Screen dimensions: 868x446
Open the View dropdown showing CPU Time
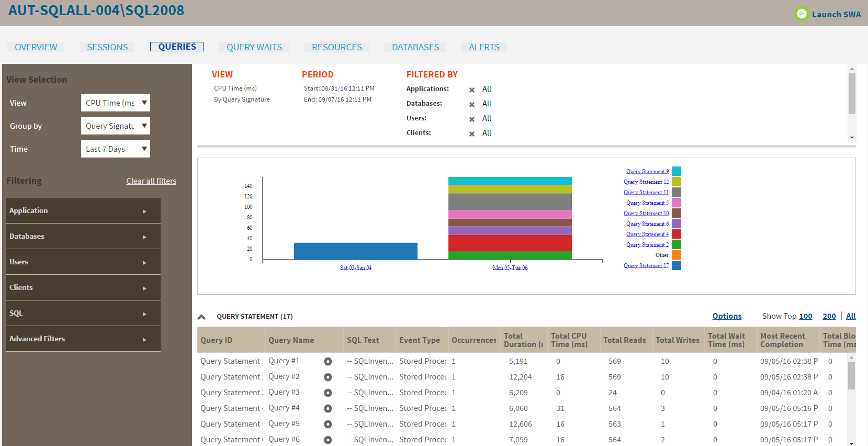click(x=115, y=103)
